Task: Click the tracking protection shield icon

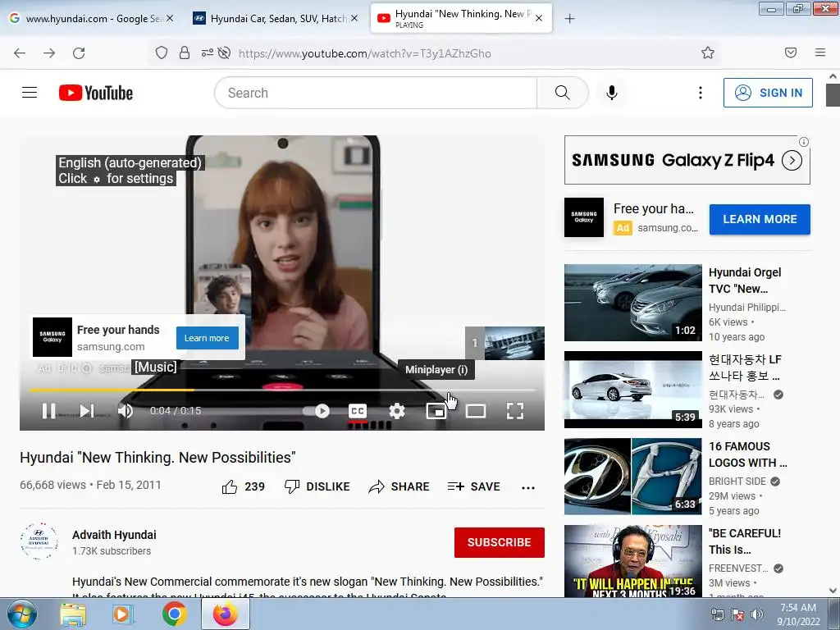Action: click(162, 52)
